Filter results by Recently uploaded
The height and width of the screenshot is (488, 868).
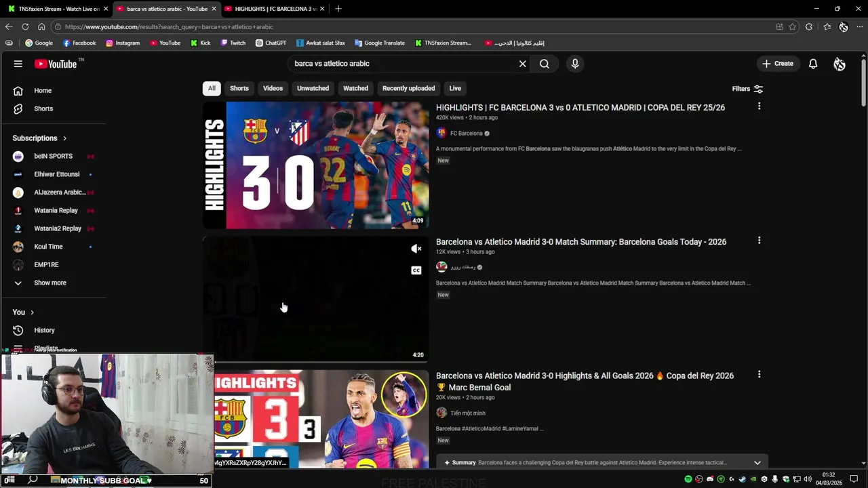click(408, 88)
